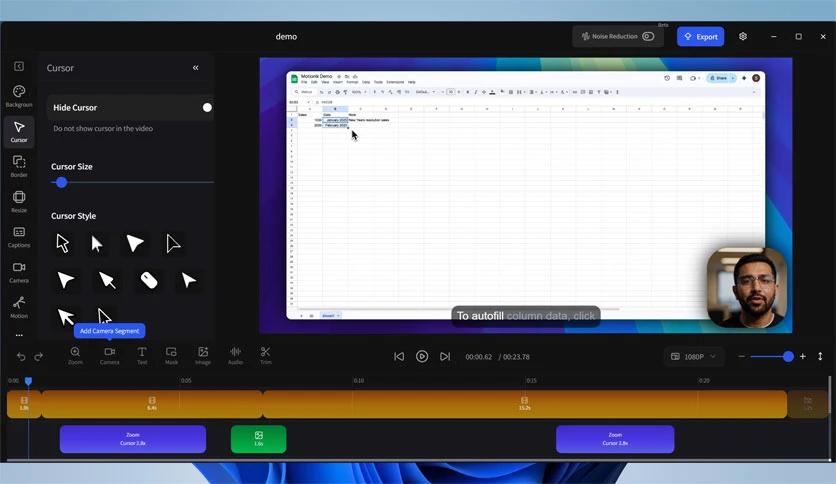Viewport: 836px width, 484px height.
Task: Play the video preview
Action: pyautogui.click(x=422, y=357)
